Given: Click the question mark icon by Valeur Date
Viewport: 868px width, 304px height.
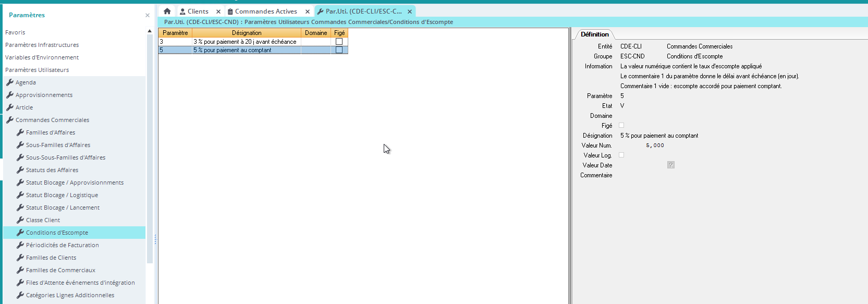Looking at the screenshot, I should click(x=670, y=165).
